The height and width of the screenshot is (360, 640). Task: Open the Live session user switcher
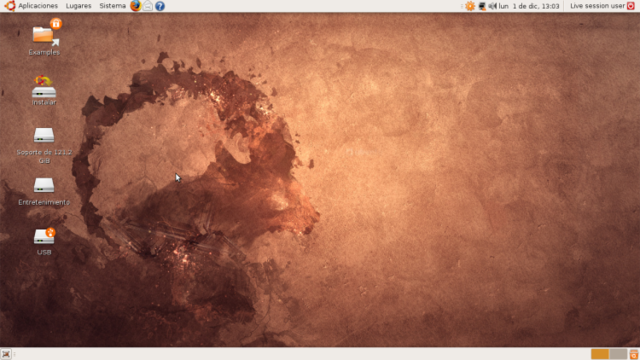click(x=597, y=6)
